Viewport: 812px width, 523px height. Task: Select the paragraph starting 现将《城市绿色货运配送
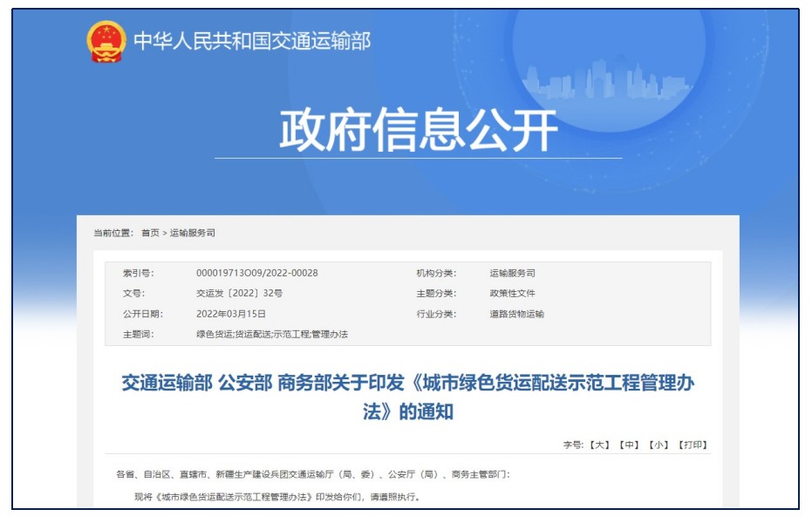(277, 497)
